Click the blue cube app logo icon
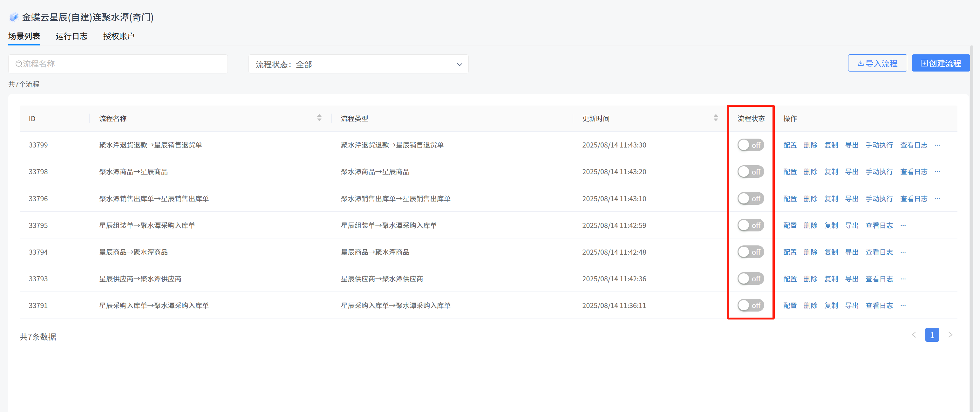This screenshot has width=980, height=412. [14, 17]
